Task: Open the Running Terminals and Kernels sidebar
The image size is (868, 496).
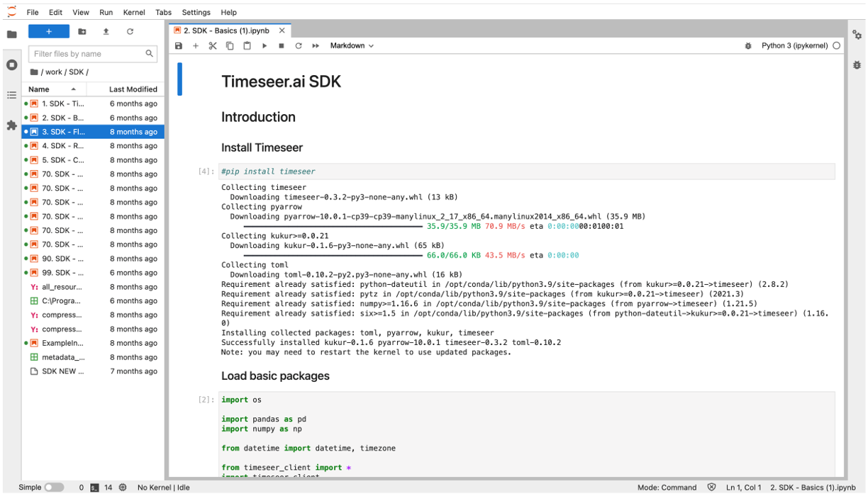Action: [11, 64]
